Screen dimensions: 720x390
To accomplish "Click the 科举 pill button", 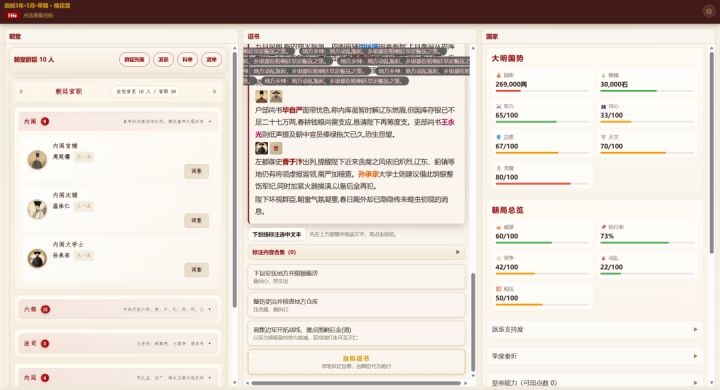I will pyautogui.click(x=187, y=59).
